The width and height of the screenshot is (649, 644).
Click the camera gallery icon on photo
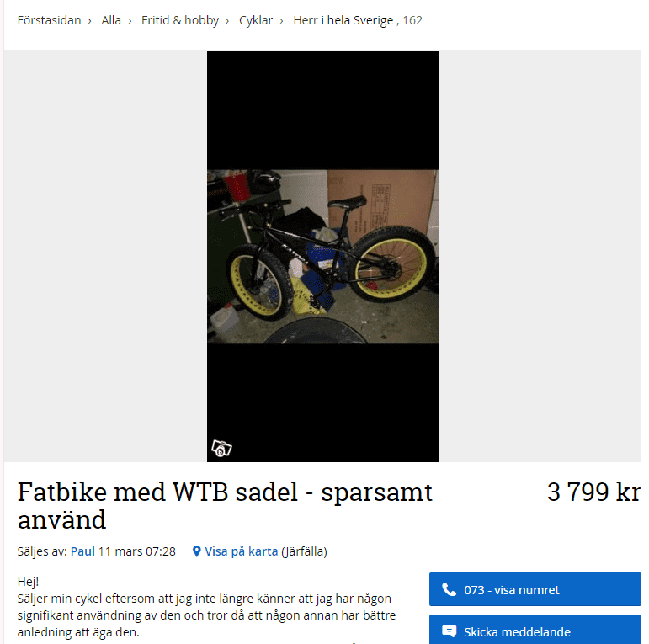point(221,448)
